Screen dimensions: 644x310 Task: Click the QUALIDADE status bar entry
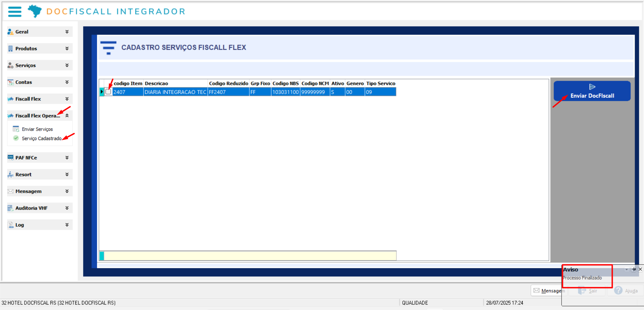click(415, 303)
